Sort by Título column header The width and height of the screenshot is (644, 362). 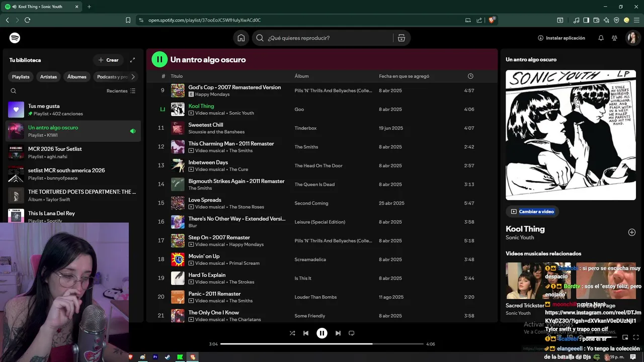(x=177, y=76)
